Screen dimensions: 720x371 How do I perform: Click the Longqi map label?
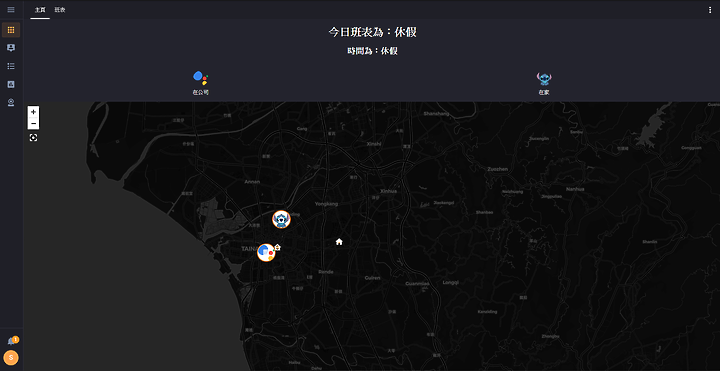tap(450, 282)
